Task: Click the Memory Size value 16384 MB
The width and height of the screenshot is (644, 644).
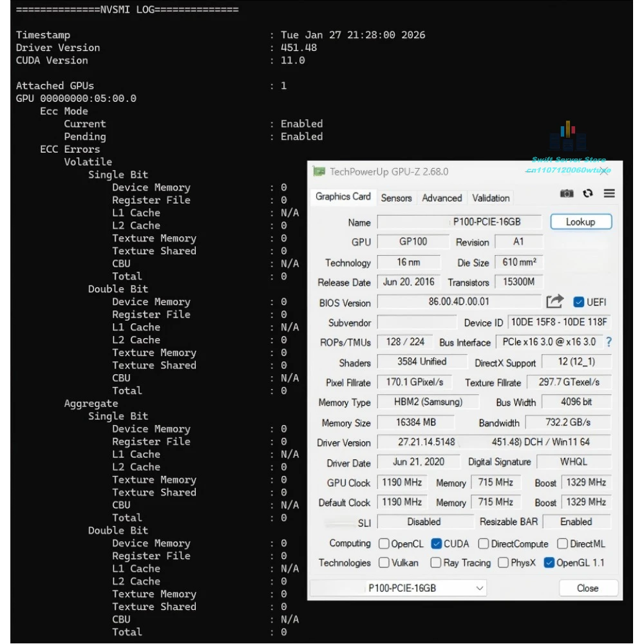Action: tap(415, 422)
